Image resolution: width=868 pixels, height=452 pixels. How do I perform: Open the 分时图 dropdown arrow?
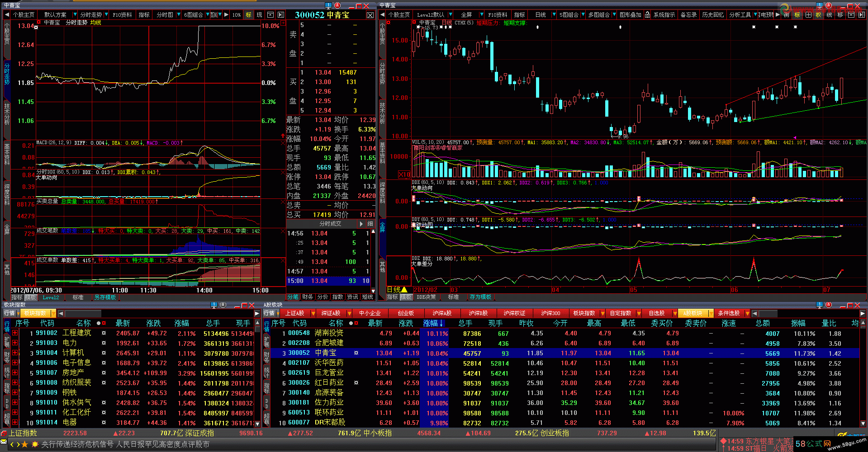pyautogui.click(x=179, y=14)
